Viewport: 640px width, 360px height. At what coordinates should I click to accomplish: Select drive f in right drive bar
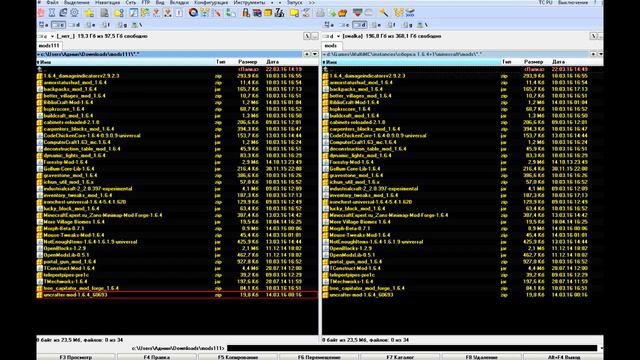point(391,25)
